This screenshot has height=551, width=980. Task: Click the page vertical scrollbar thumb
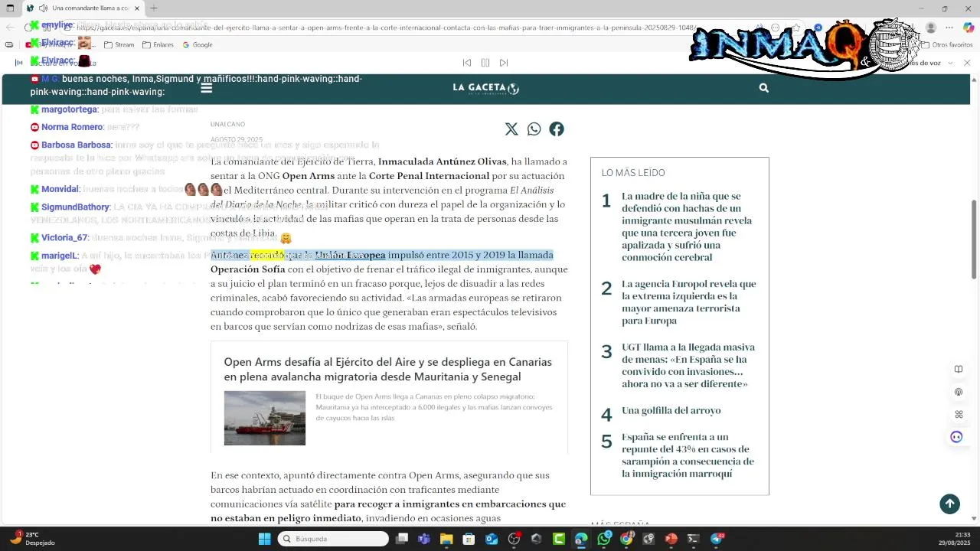[974, 239]
